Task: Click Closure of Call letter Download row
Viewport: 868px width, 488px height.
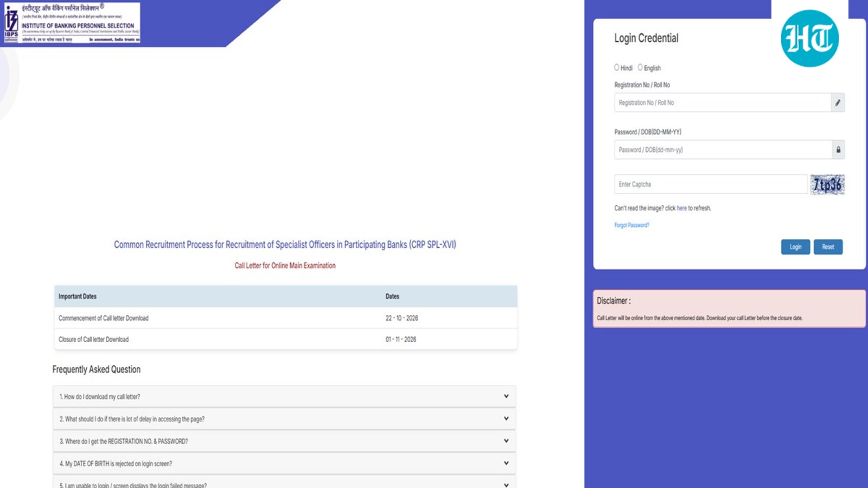Action: pyautogui.click(x=285, y=339)
